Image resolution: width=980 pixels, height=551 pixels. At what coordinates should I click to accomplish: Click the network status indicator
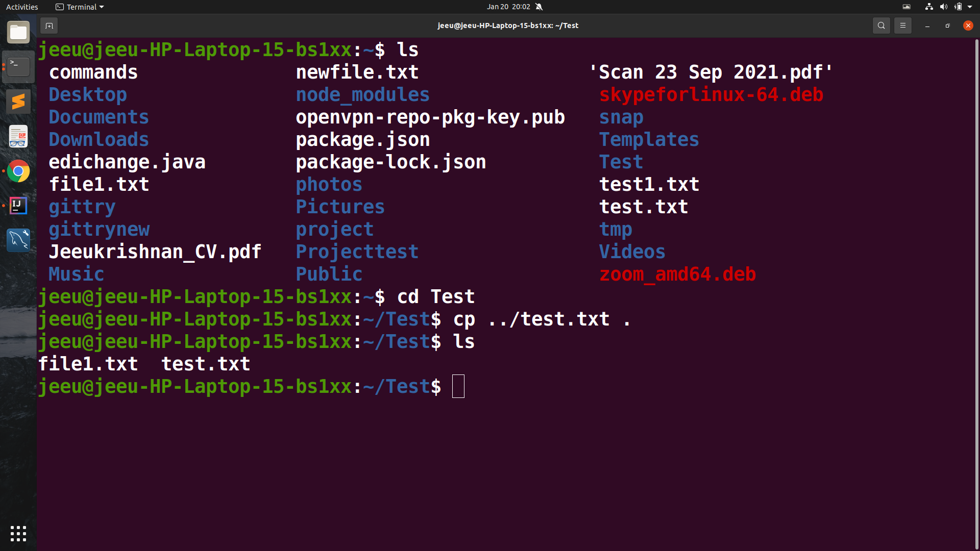(x=928, y=7)
